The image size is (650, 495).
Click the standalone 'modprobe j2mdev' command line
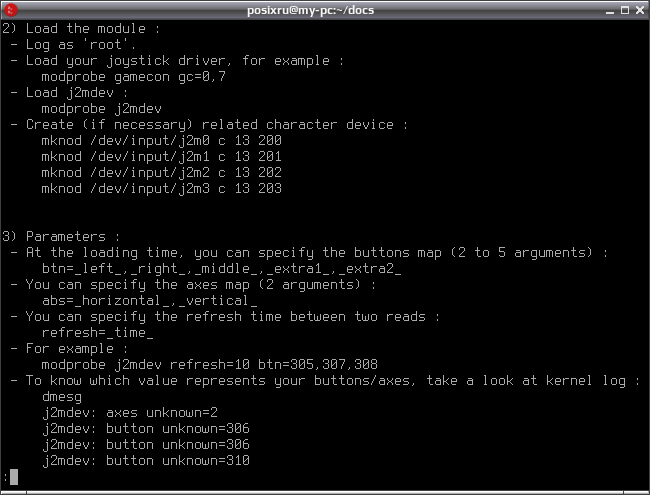coord(102,109)
